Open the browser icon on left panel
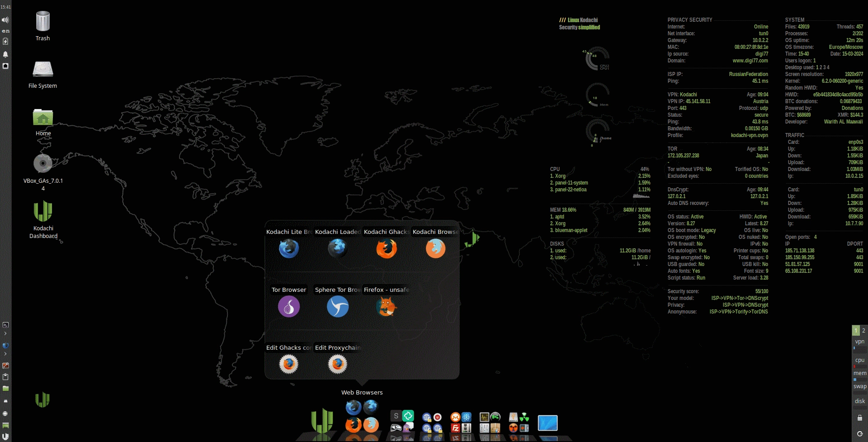 5,346
